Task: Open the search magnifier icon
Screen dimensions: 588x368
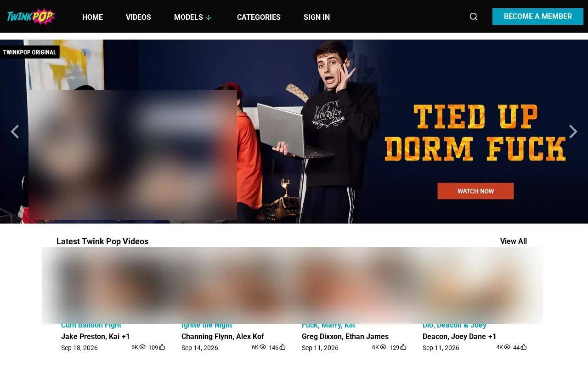Action: tap(474, 17)
